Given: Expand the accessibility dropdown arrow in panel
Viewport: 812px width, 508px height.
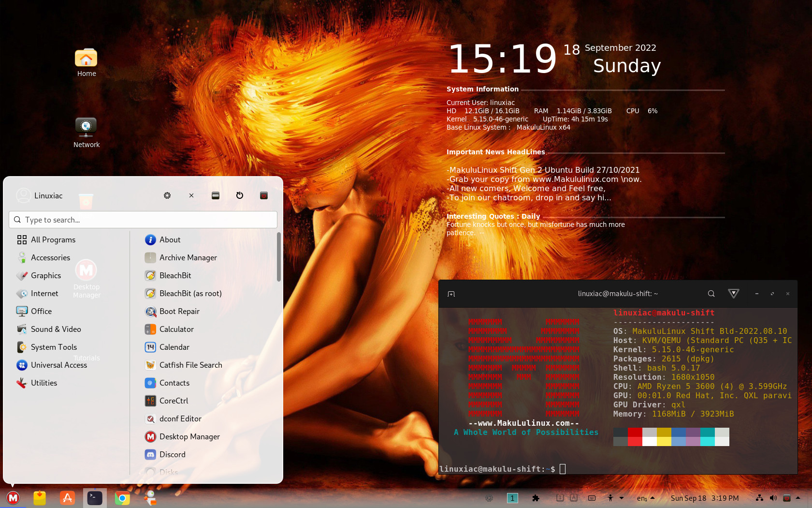Looking at the screenshot, I should point(622,498).
